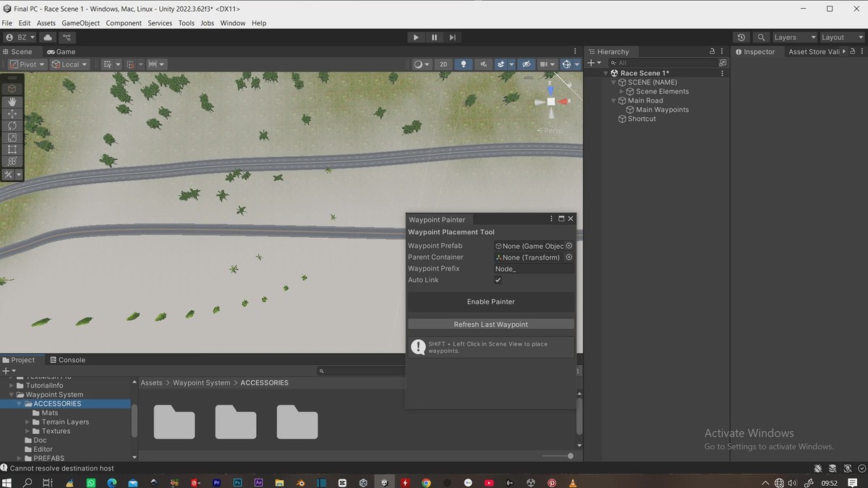Click the scene orientation gizmo cube

551,102
